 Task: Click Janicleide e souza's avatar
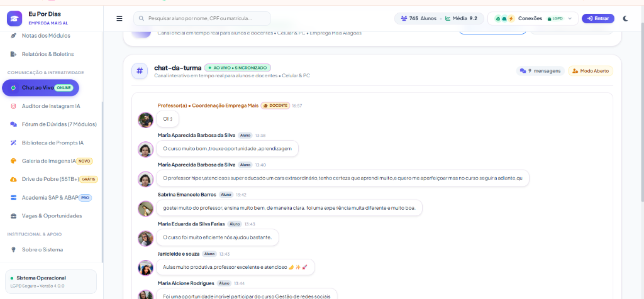tap(145, 268)
